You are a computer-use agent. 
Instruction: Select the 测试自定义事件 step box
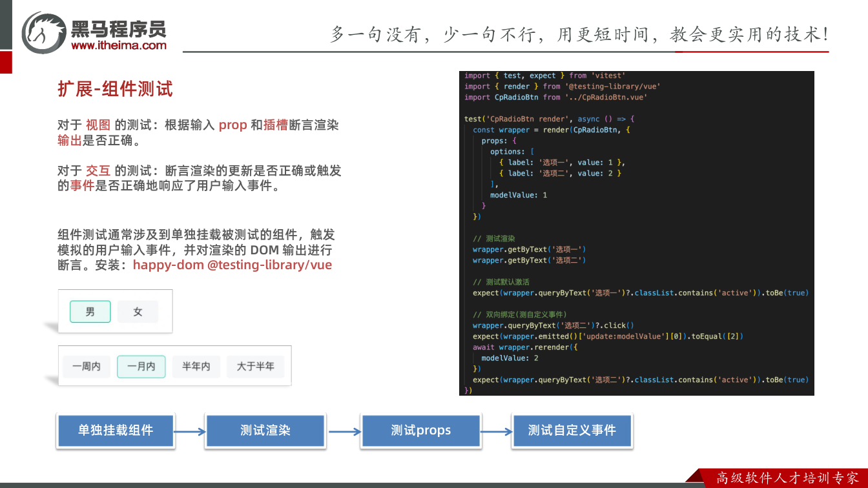(572, 431)
